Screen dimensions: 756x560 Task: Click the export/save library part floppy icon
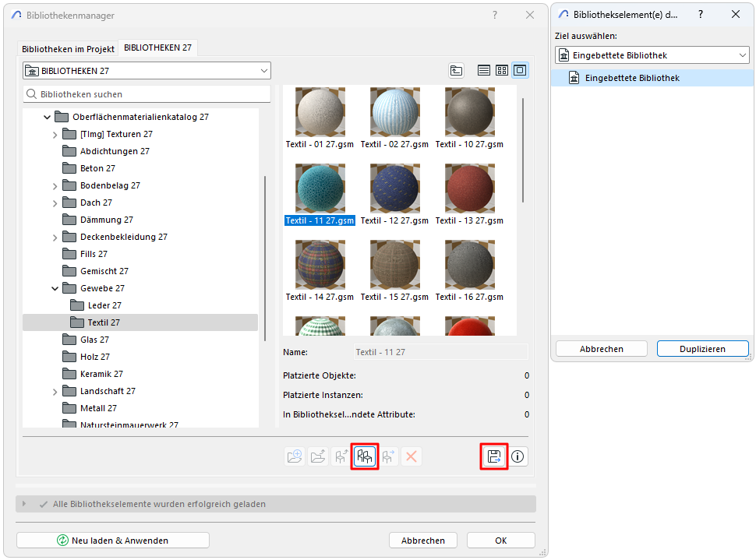[x=493, y=456]
